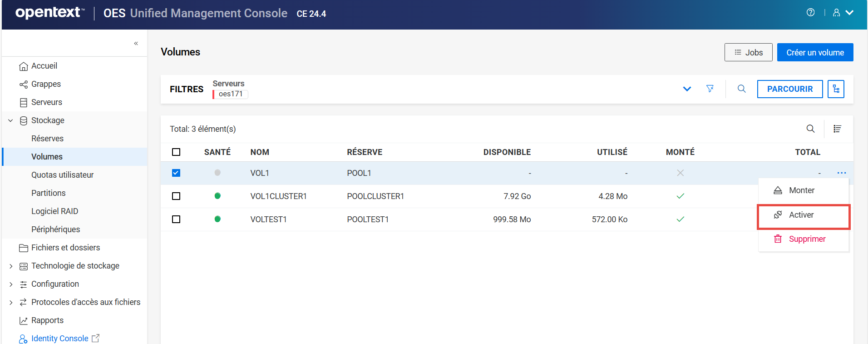This screenshot has height=344, width=868.
Task: Collapse the sidebar with double chevron
Action: tap(136, 44)
